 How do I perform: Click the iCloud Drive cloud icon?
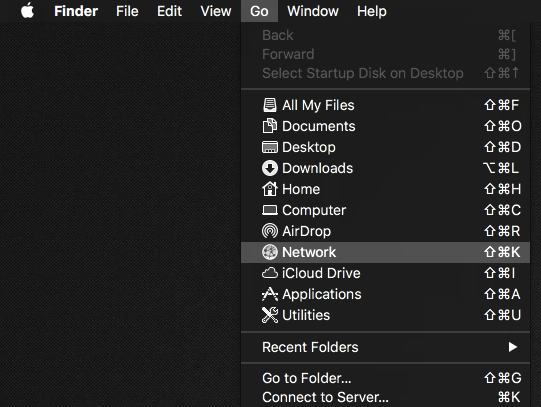pos(269,273)
